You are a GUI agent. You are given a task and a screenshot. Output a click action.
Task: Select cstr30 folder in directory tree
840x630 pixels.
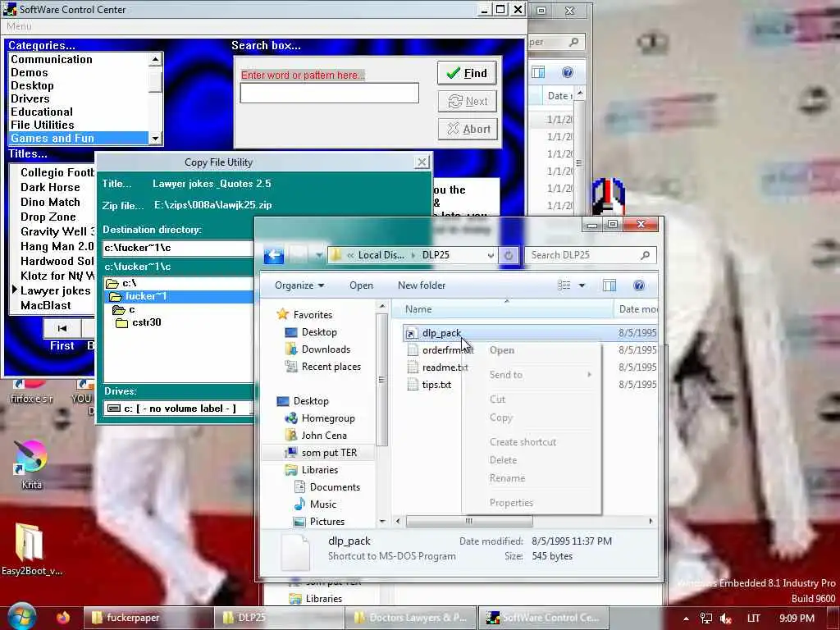(146, 322)
